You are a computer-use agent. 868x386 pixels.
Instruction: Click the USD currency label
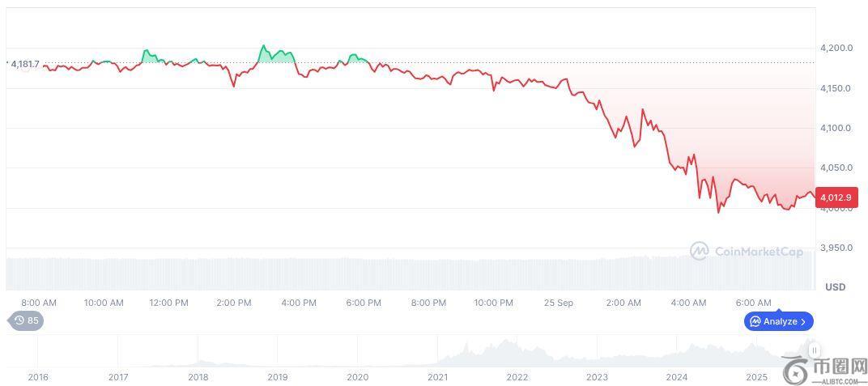pos(835,287)
